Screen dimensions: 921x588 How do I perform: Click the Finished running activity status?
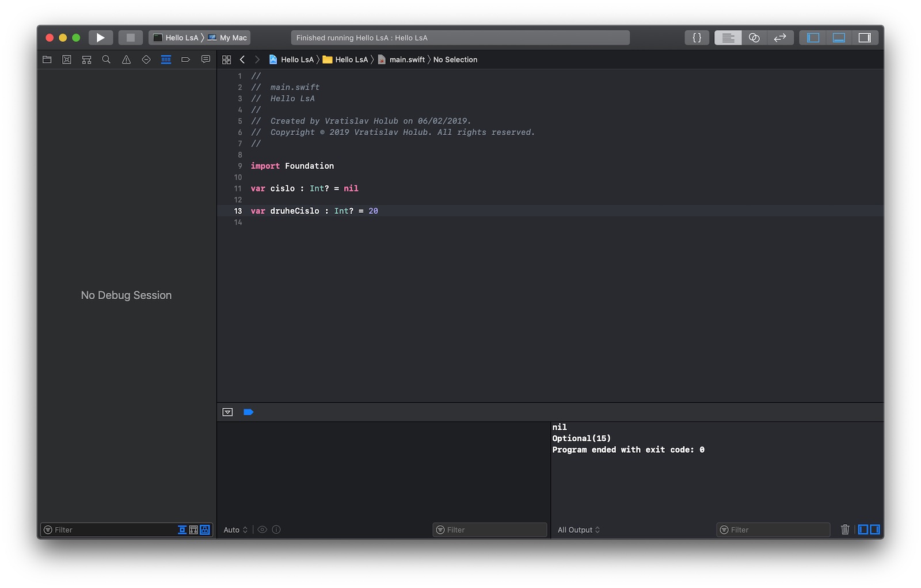[460, 38]
